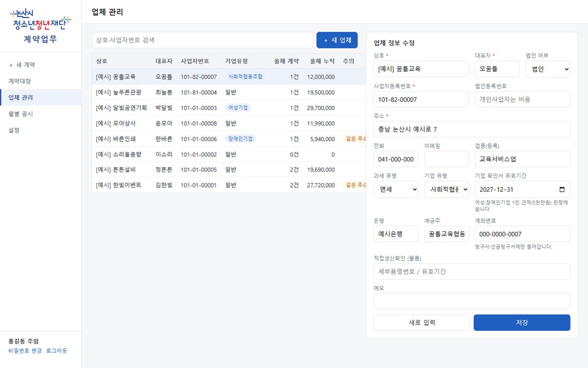Click the 비밀번호 변경 link
The image size is (588, 368).
25,351
